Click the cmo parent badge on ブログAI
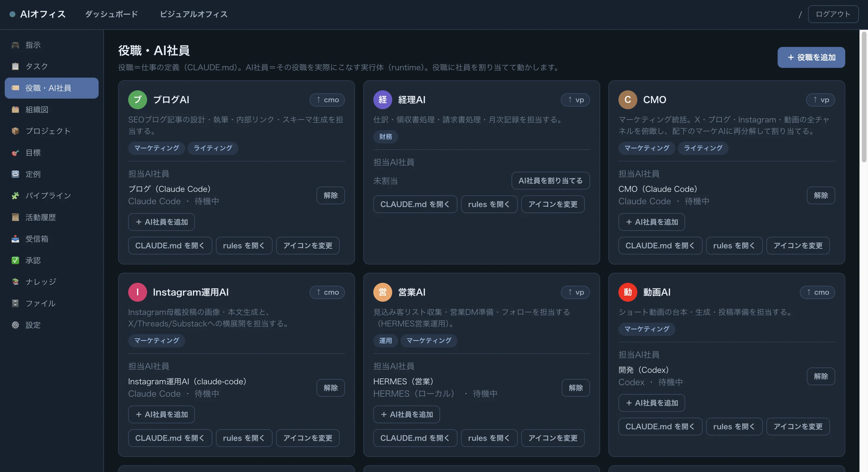Viewport: 868px width, 472px height. pos(327,100)
